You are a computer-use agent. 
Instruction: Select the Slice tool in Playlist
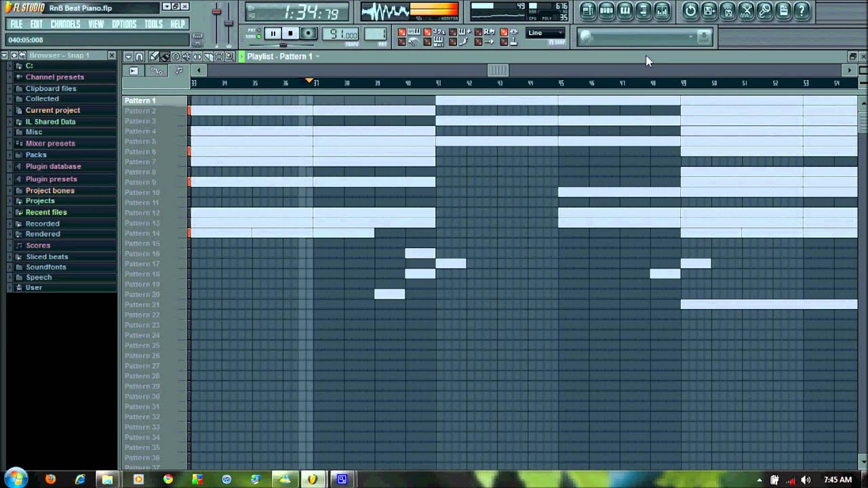coord(208,56)
